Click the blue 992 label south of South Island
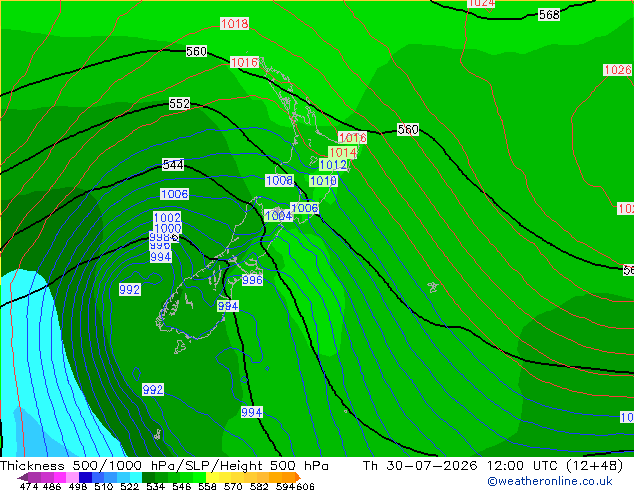 coord(153,390)
